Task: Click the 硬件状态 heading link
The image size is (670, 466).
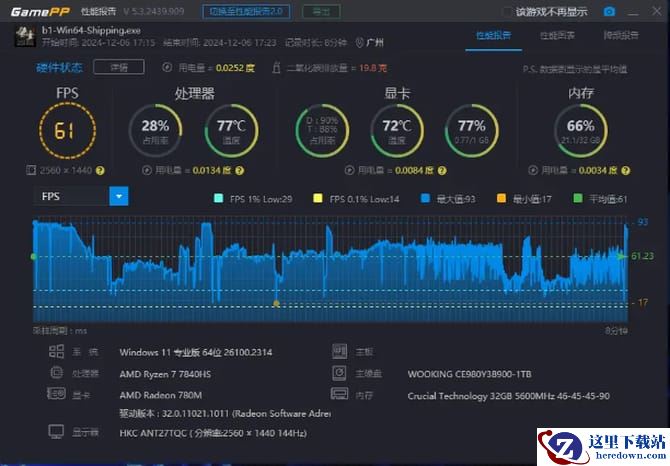Action: (x=59, y=67)
